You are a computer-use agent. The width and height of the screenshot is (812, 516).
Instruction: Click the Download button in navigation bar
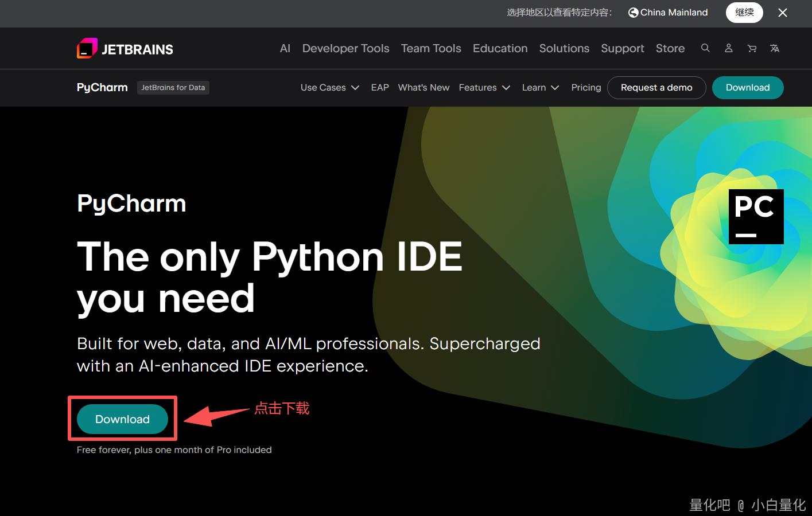click(747, 88)
